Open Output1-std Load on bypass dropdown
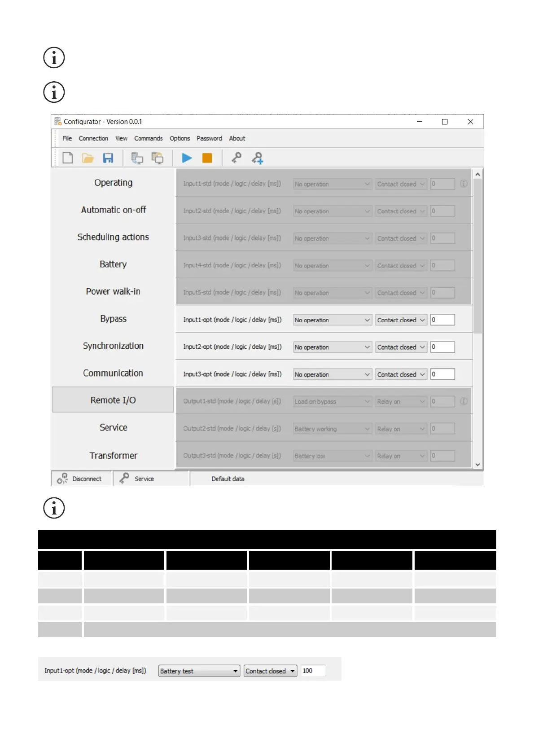 tap(333, 401)
